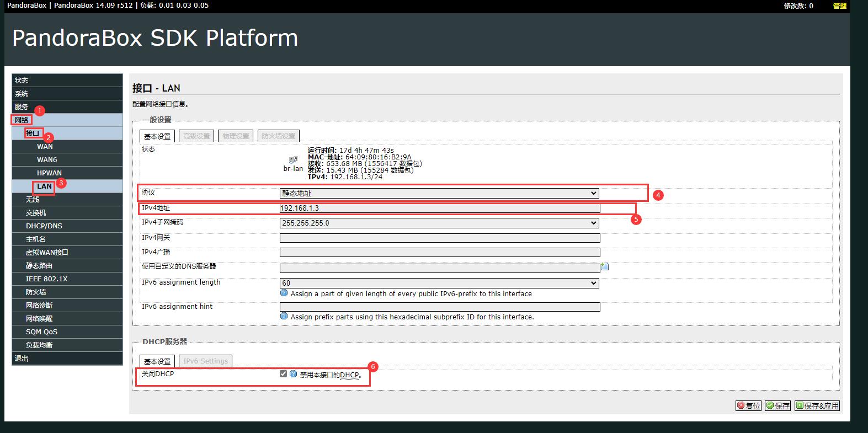This screenshot has width=868, height=433.
Task: Click help icon beside IPv6 assignment length hint
Action: pyautogui.click(x=284, y=293)
